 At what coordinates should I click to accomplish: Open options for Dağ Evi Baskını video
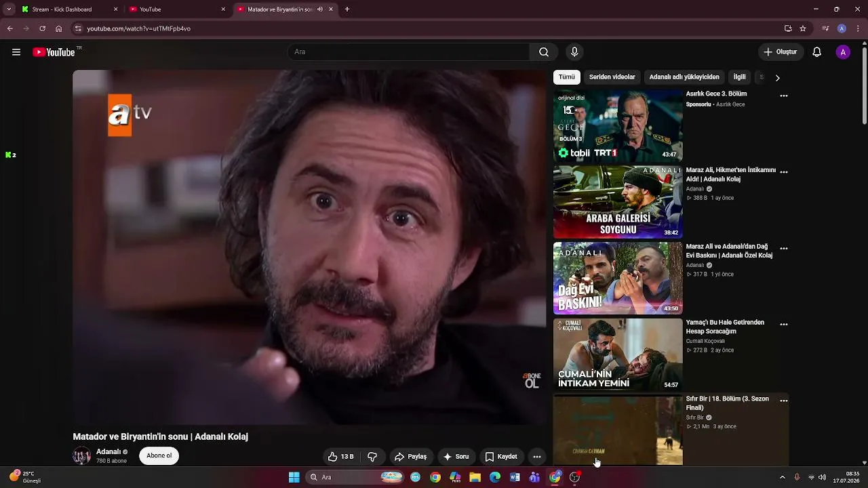pos(784,249)
